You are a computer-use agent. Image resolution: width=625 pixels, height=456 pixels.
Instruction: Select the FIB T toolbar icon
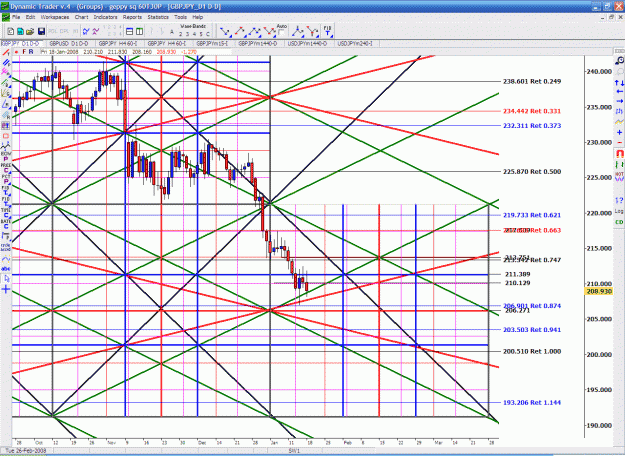coord(328,31)
